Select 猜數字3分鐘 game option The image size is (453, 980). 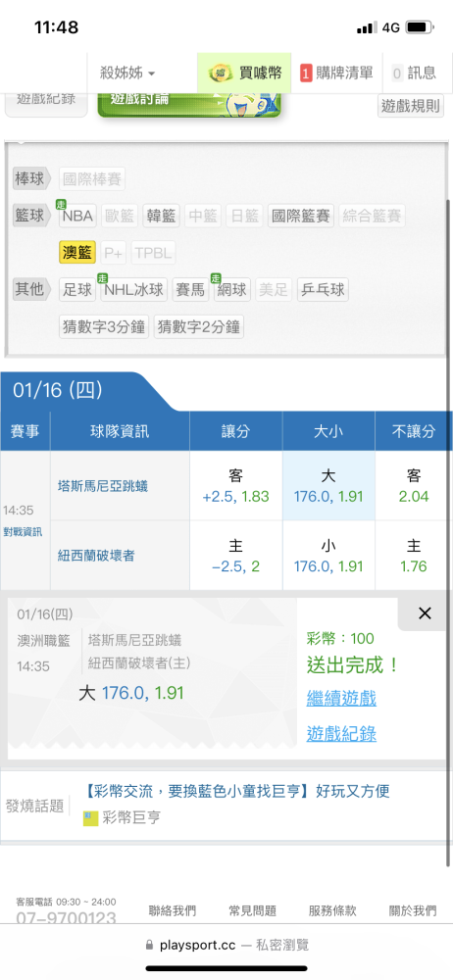(104, 326)
